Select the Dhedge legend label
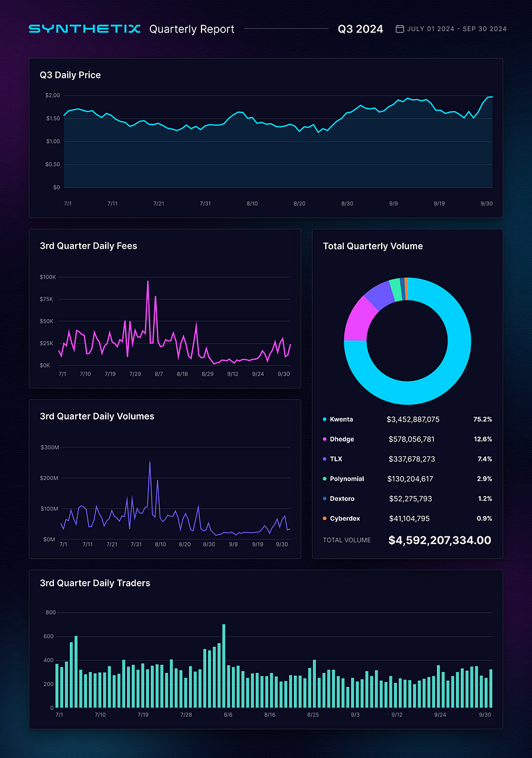The height and width of the screenshot is (758, 532). click(x=342, y=440)
